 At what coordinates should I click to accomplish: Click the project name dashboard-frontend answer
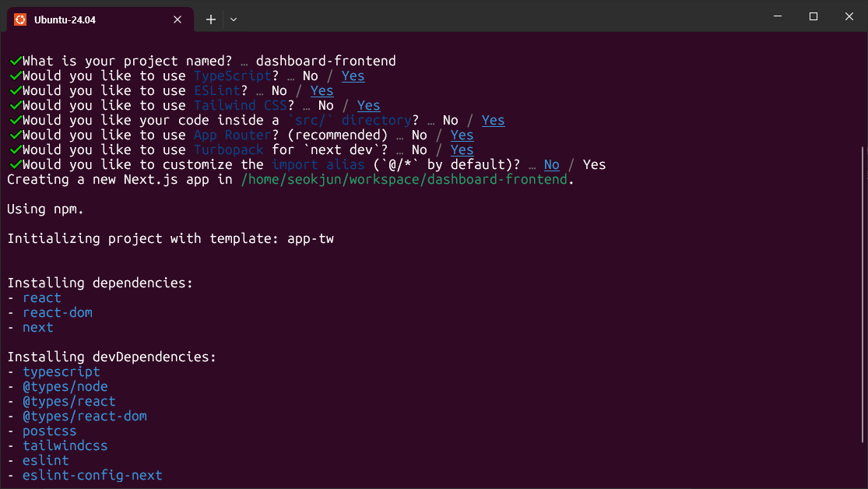(326, 61)
